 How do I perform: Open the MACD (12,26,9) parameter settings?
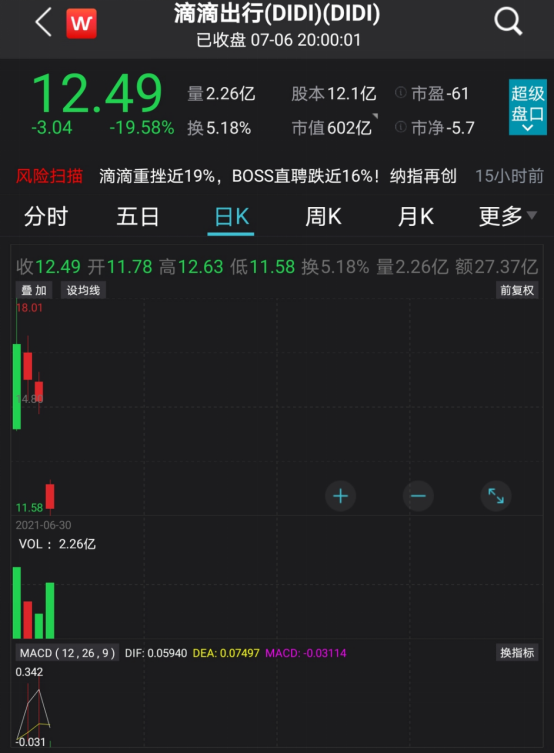pos(67,653)
